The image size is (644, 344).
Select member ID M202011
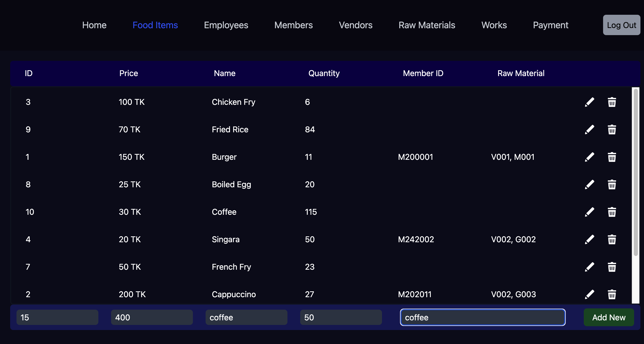coord(415,294)
